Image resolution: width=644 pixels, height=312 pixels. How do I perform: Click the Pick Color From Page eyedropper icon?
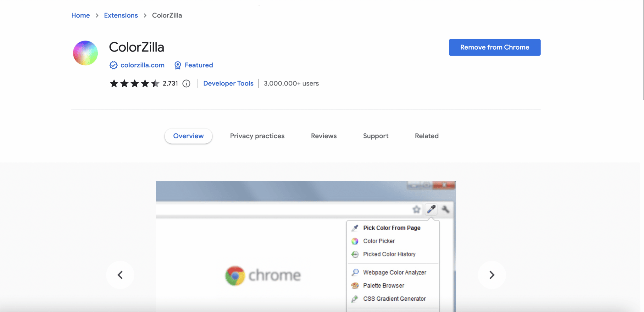(x=355, y=227)
